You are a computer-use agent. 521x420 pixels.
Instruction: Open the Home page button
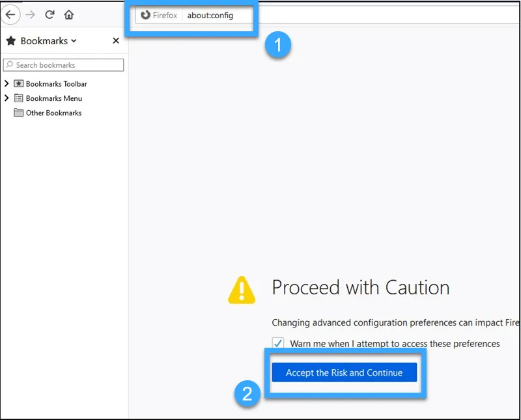[69, 15]
